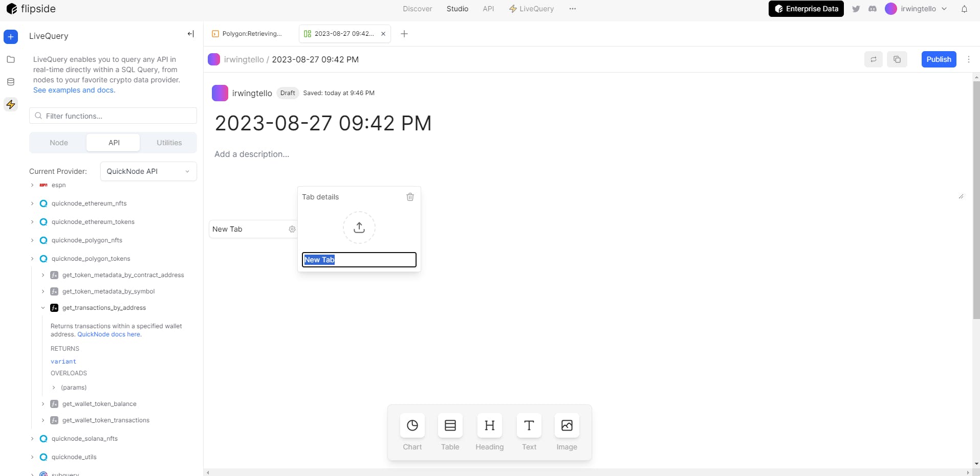This screenshot has height=476, width=980.
Task: Open the API item in top navigation
Action: coord(488,9)
